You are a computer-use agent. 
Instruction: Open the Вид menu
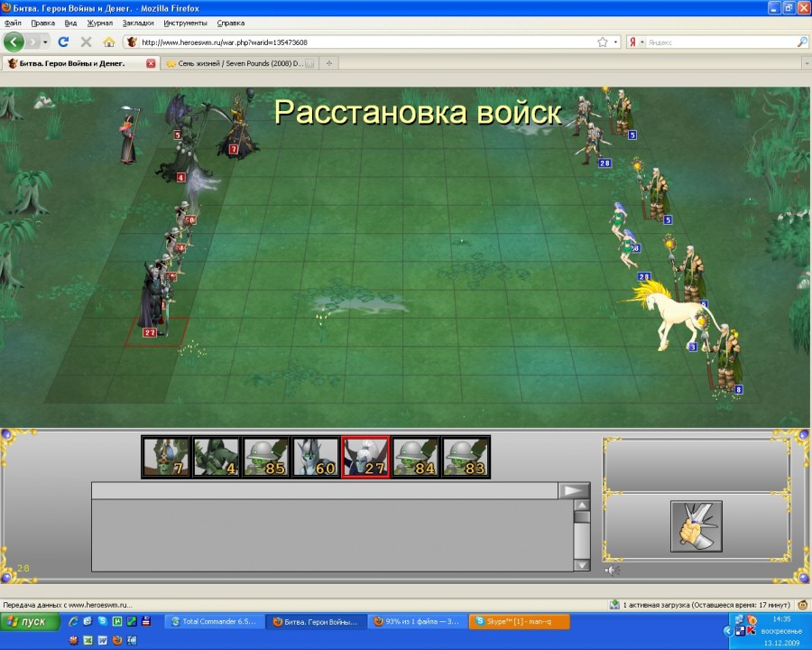tap(70, 23)
